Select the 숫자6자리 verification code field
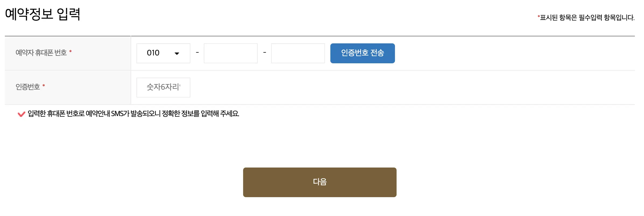The width and height of the screenshot is (644, 216). point(163,87)
